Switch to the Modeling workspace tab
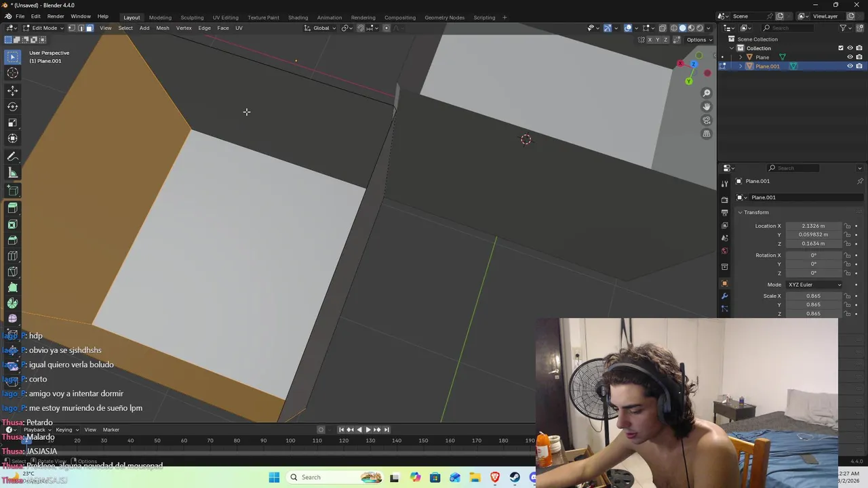Viewport: 868px width, 488px height. pos(160,17)
